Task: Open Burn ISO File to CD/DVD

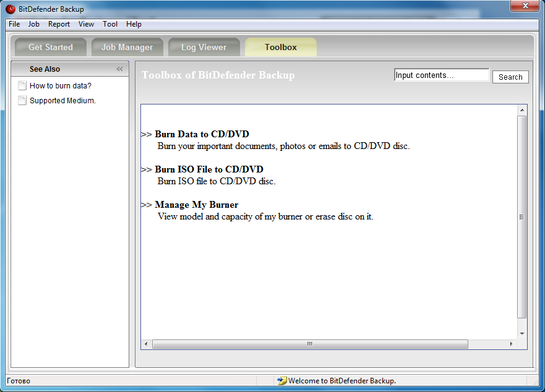Action: 209,169
